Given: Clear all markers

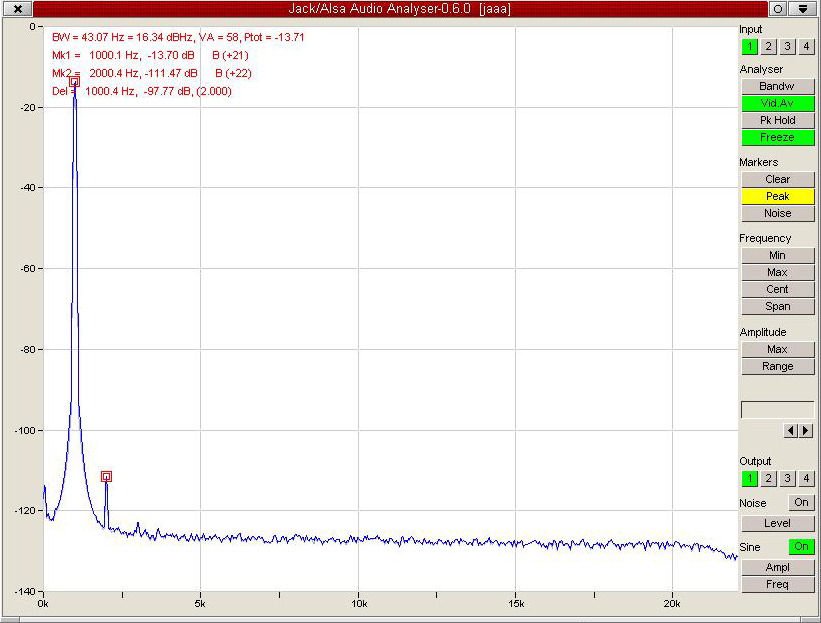Looking at the screenshot, I should [778, 179].
